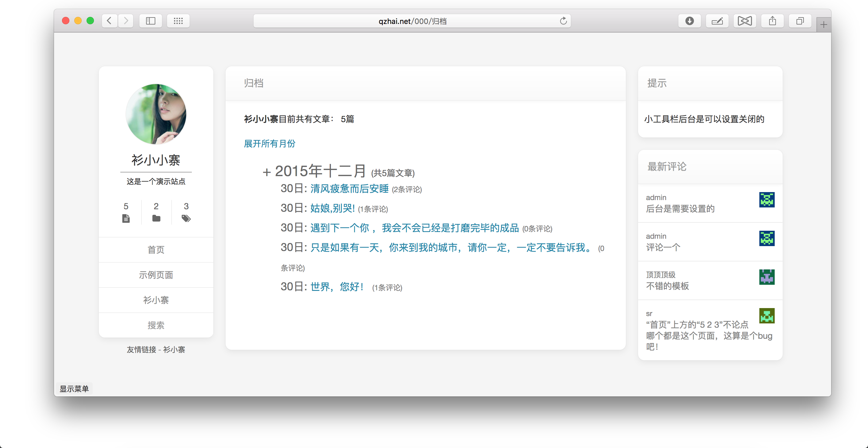The image size is (868, 448).
Task: Expand the 2015年十二月 month plus sign
Action: 266,172
